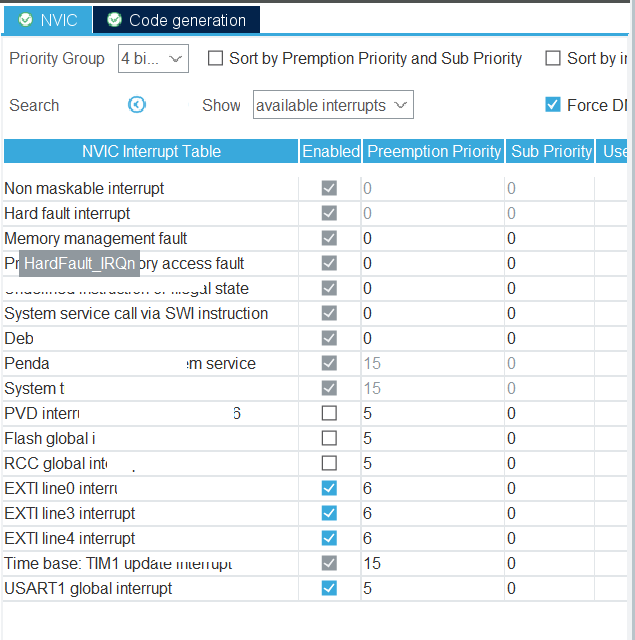Screen dimensions: 635x640
Task: Click the Preemption Priority column header
Action: click(433, 151)
